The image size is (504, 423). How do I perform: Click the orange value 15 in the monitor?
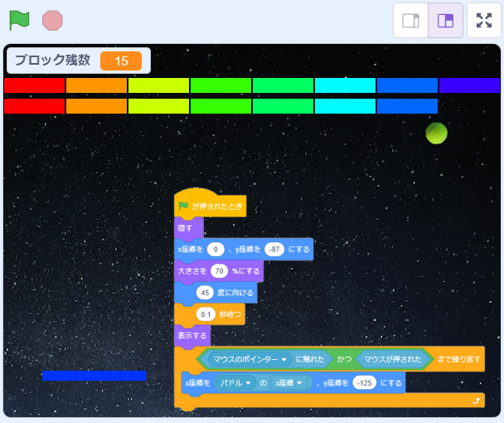pyautogui.click(x=121, y=61)
